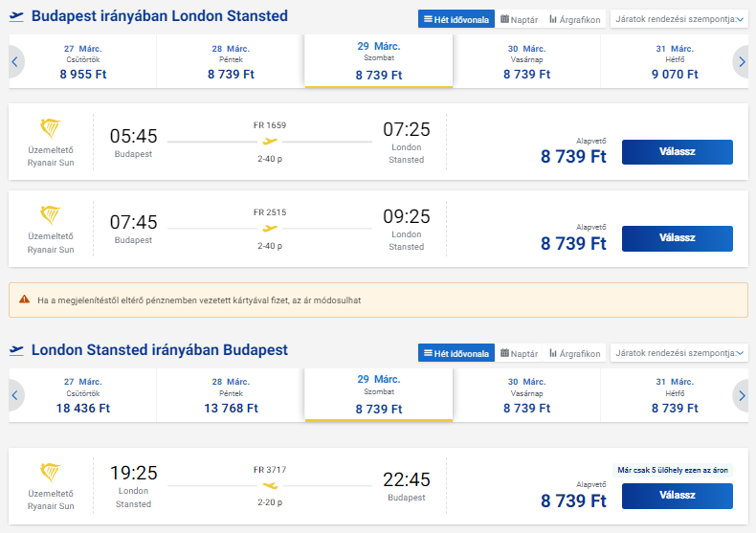Go to previous outbound dates arrow

(15, 62)
